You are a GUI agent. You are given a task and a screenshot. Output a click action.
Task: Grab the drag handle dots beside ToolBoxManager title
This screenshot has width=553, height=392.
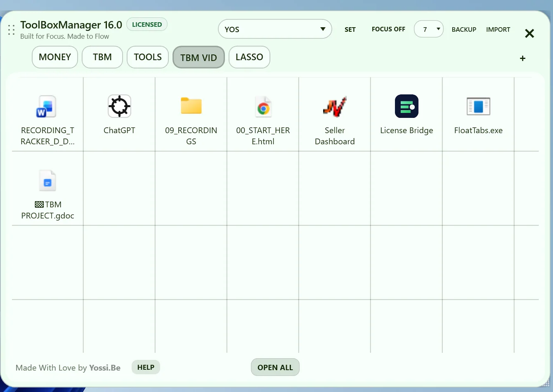click(11, 30)
